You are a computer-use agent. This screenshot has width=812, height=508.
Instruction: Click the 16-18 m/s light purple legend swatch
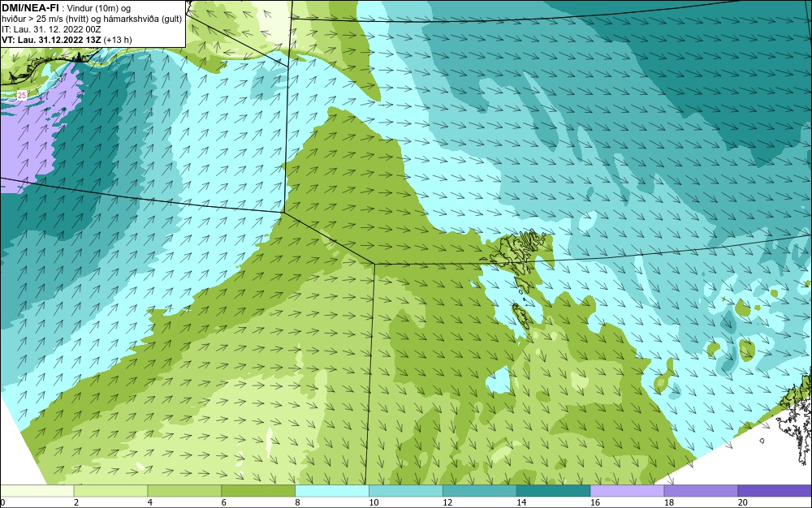(627, 491)
